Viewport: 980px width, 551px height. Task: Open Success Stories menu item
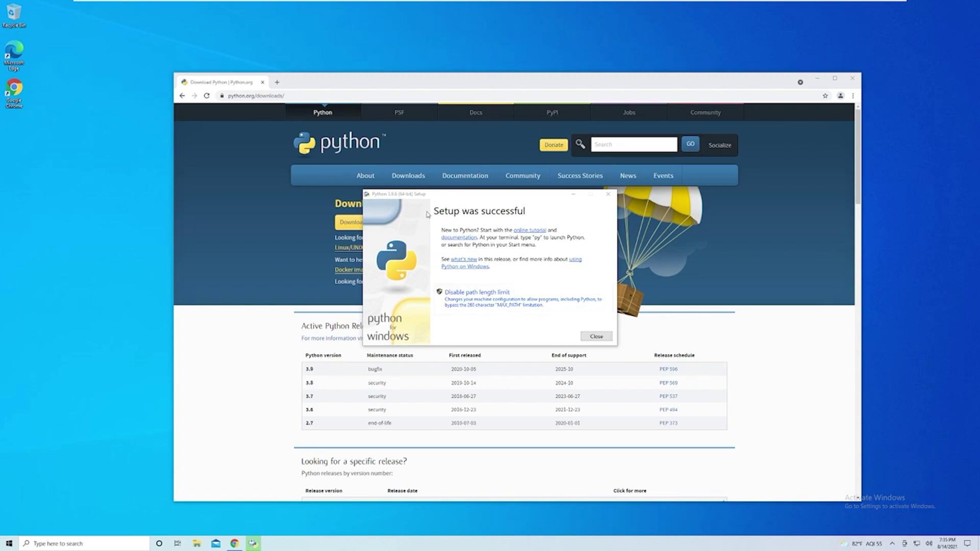pos(580,176)
